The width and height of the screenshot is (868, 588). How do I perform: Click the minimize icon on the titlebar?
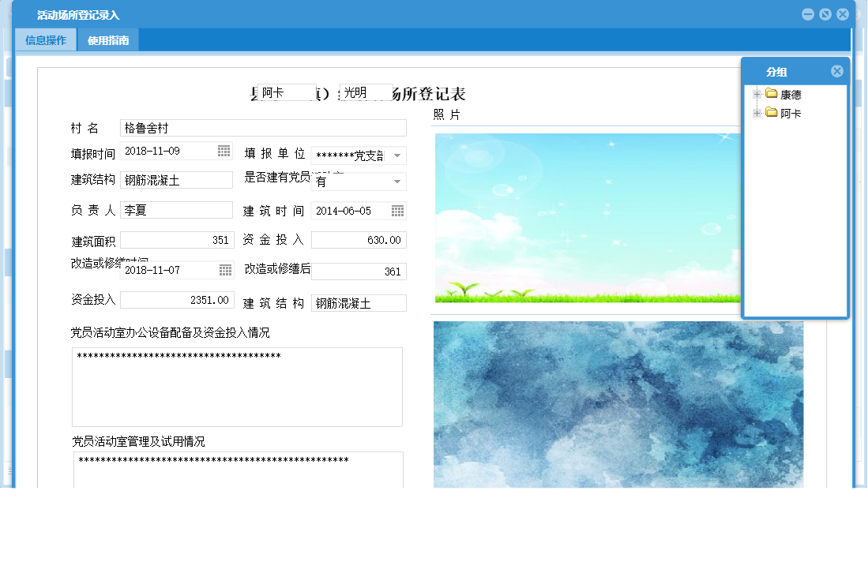click(806, 13)
